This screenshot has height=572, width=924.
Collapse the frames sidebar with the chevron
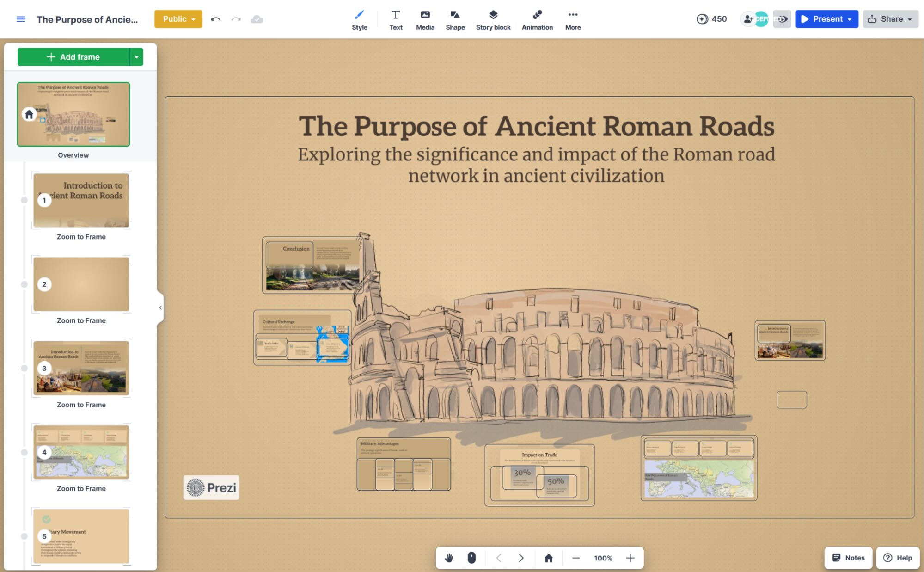point(160,307)
